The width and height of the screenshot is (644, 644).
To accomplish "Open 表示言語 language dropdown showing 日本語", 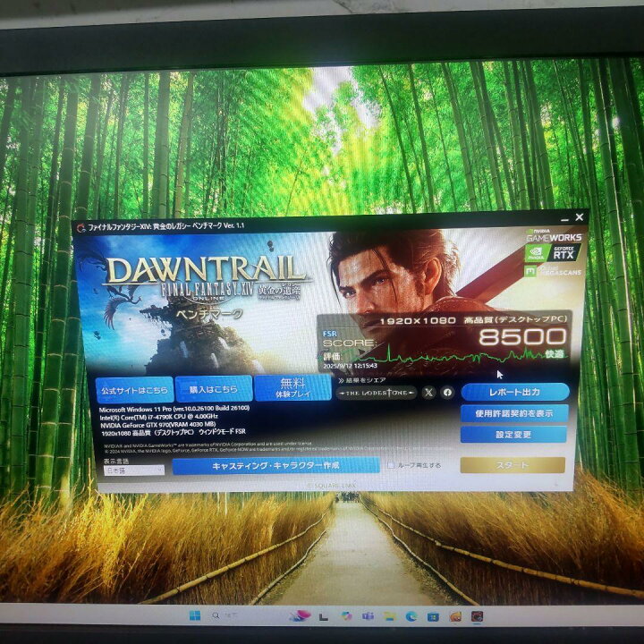I will point(134,470).
